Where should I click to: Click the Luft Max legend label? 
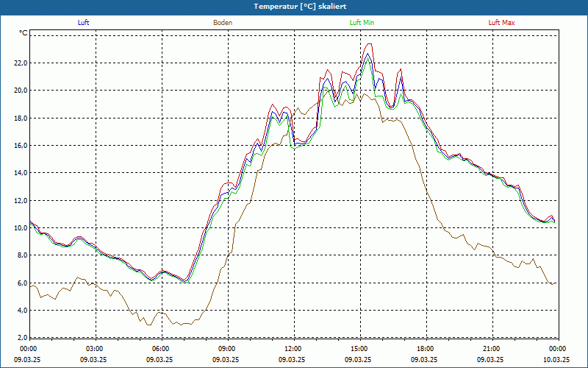pyautogui.click(x=501, y=23)
